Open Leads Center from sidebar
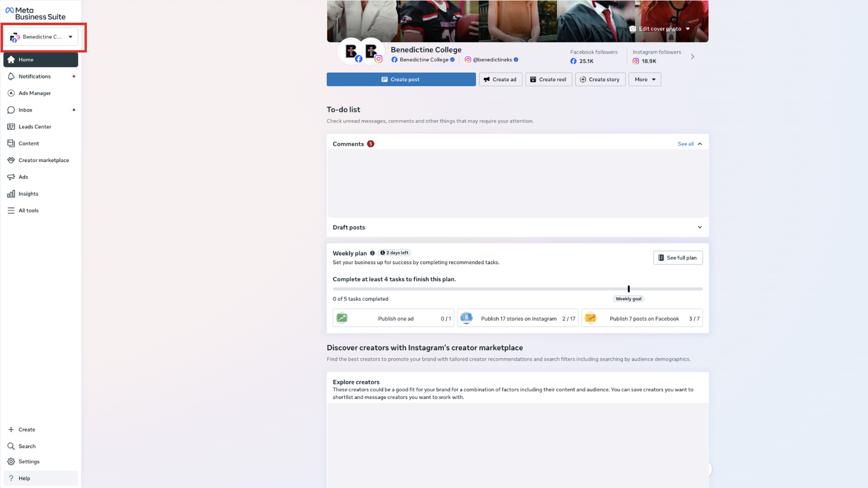The image size is (868, 488). click(x=34, y=127)
